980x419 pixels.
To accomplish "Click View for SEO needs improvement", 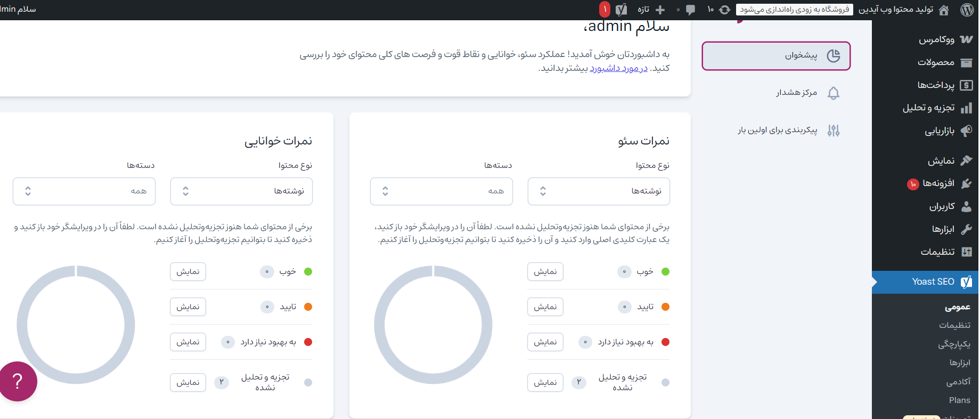I will (x=545, y=342).
